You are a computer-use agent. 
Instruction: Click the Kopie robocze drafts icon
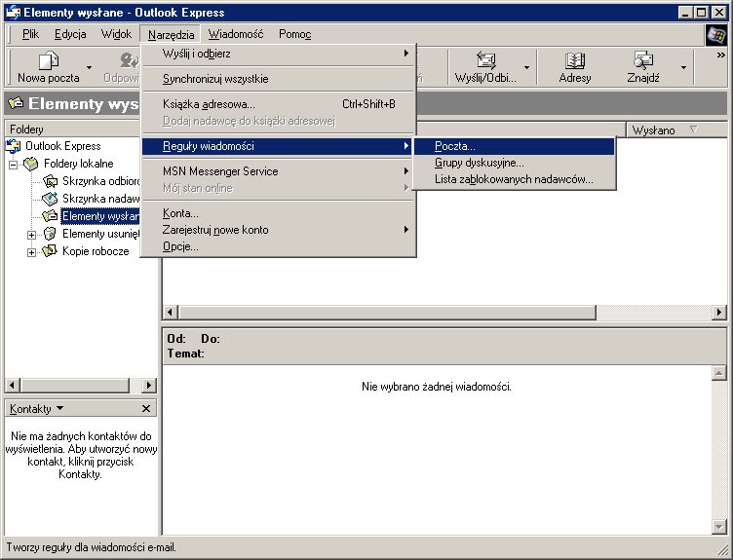[50, 251]
